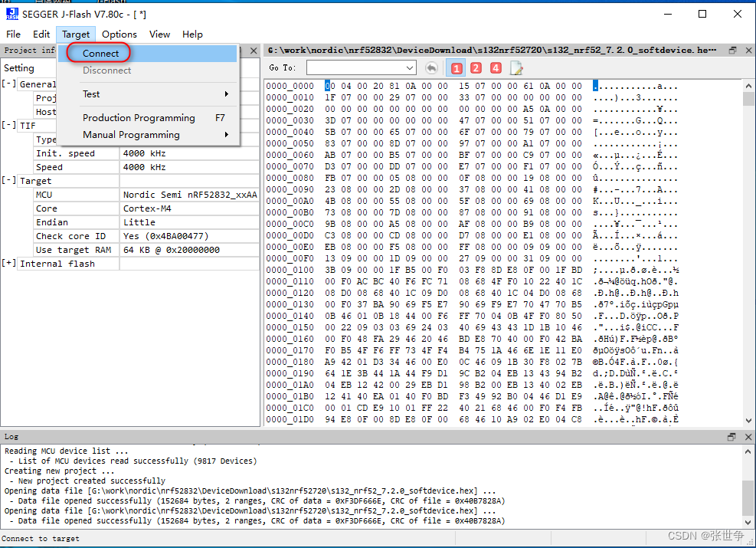
Task: Minimize the J-Flash window
Action: pyautogui.click(x=668, y=14)
